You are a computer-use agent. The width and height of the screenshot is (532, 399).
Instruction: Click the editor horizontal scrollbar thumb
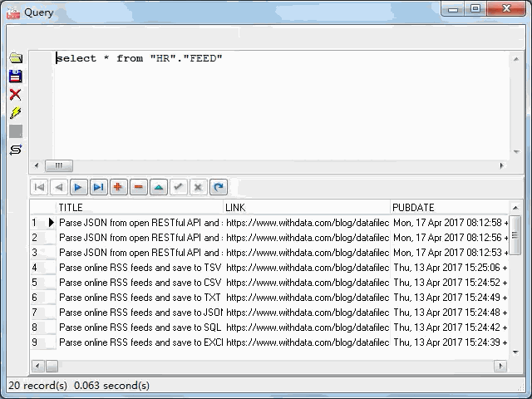pyautogui.click(x=59, y=165)
